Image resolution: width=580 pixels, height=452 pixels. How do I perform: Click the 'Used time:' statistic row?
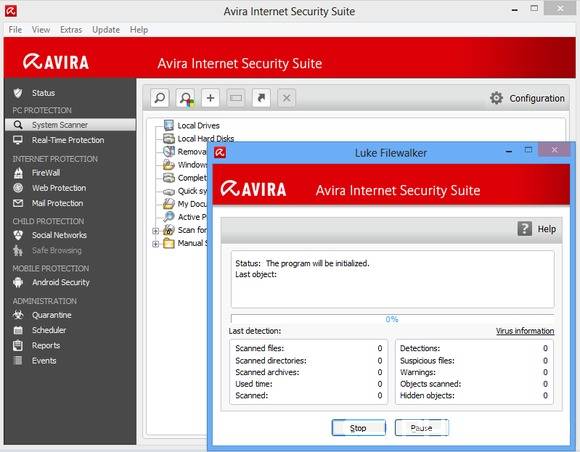point(309,384)
